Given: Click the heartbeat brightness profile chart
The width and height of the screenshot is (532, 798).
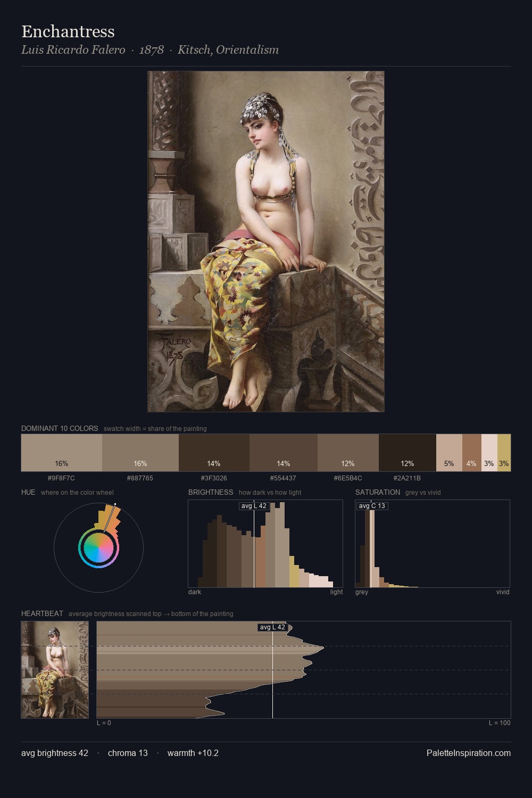Looking at the screenshot, I should (x=304, y=670).
